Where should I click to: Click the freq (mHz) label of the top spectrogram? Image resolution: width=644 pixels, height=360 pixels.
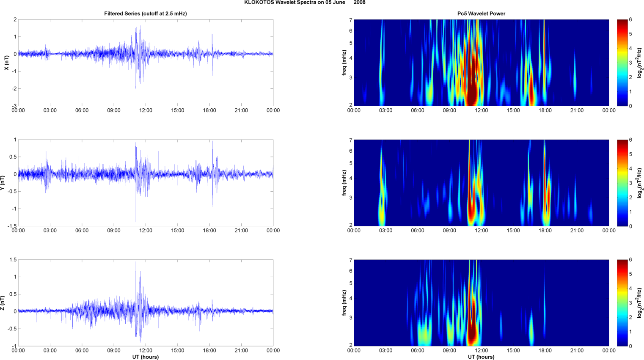[344, 63]
